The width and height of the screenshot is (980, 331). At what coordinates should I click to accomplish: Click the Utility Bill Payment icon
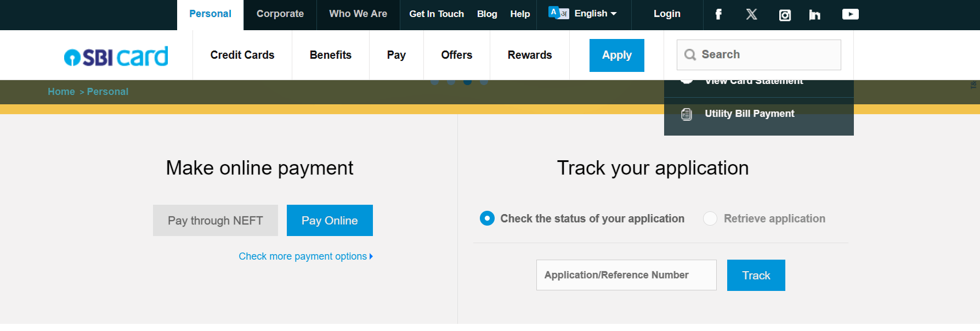click(686, 114)
